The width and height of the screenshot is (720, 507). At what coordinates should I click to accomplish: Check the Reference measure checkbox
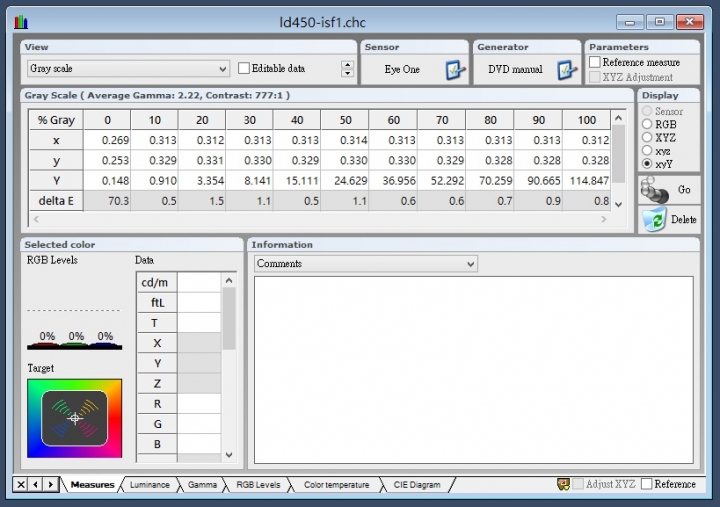(x=595, y=62)
